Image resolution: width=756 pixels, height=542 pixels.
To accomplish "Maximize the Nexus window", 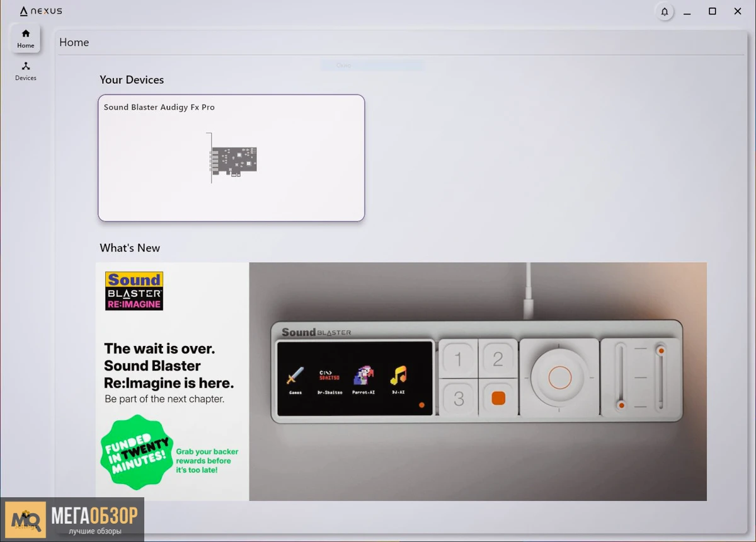I will (x=713, y=11).
